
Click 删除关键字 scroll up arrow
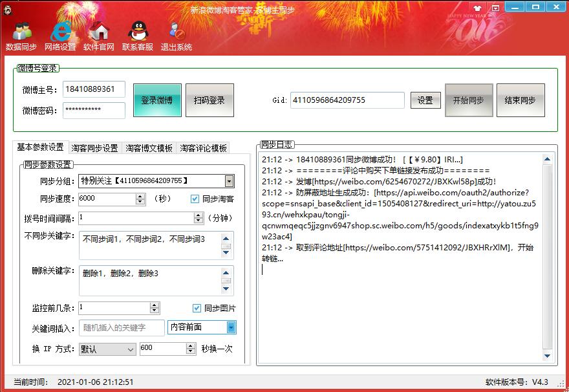(x=226, y=273)
